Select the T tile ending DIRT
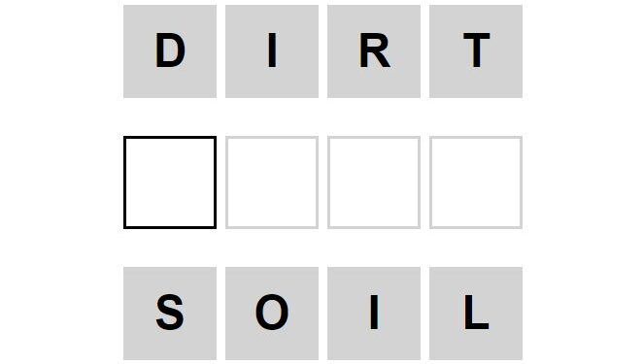Screen dimensions: 644x364 476,51
